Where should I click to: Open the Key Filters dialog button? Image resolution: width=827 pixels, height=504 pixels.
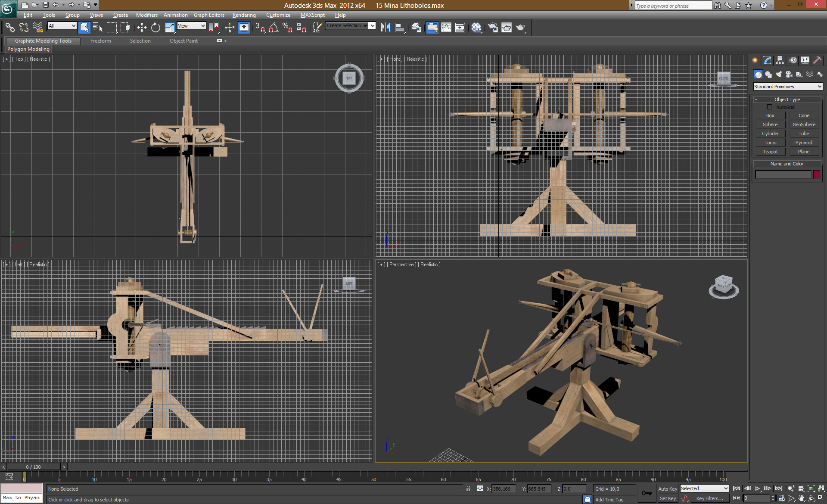709,498
